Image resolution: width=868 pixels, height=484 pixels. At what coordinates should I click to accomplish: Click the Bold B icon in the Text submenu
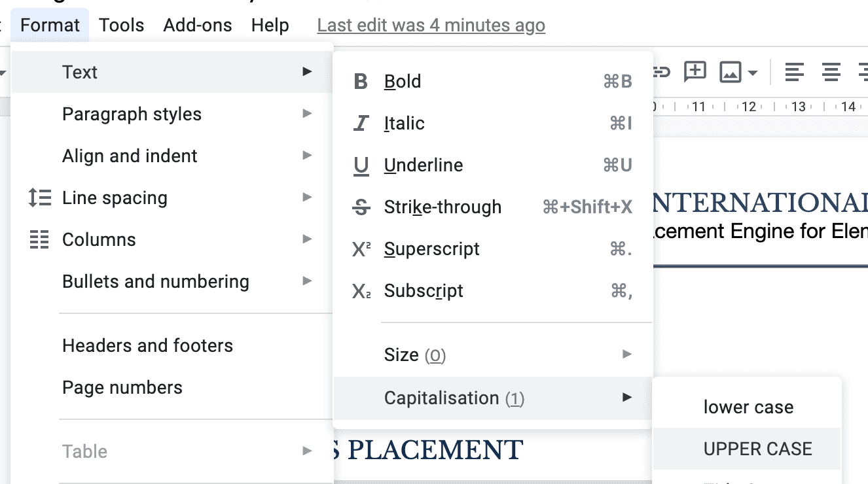pyautogui.click(x=361, y=82)
